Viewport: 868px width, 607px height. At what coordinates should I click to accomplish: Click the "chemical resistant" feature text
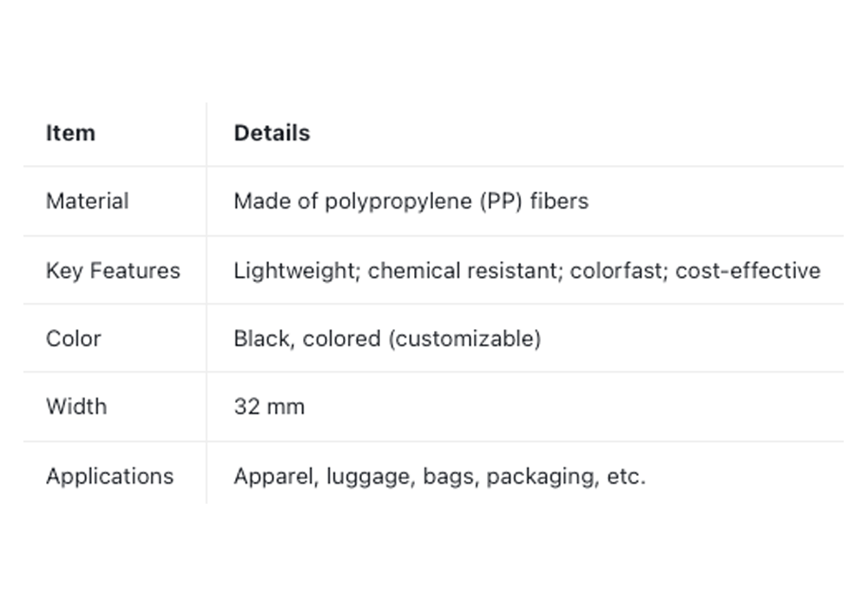pyautogui.click(x=464, y=271)
